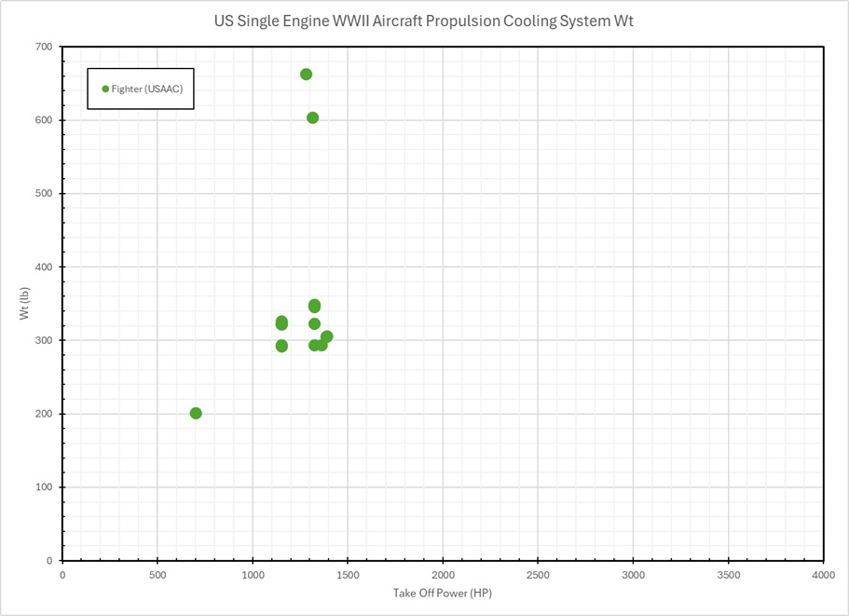Select the upper data point at 1150 HP
This screenshot has width=849, height=616.
pos(281,322)
